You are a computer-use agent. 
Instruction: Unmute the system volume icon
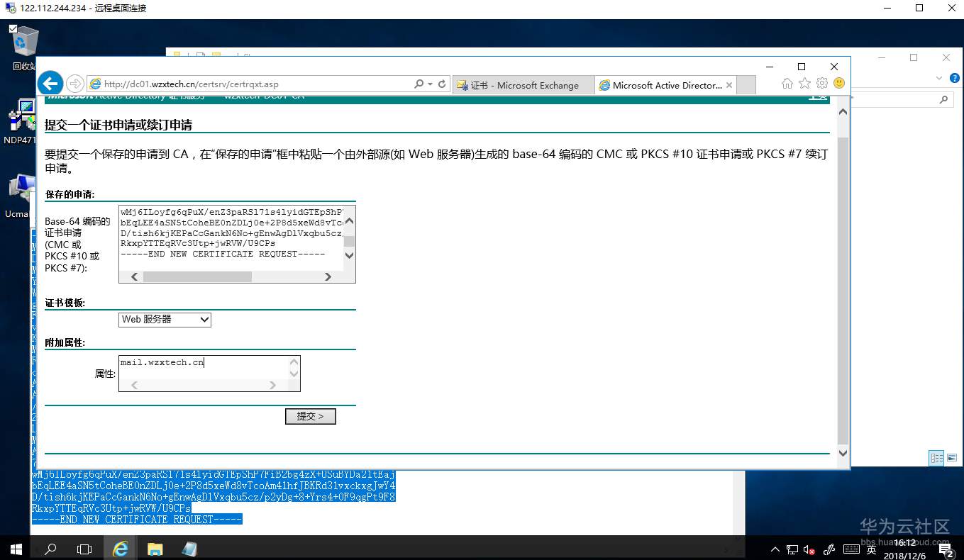tap(809, 549)
